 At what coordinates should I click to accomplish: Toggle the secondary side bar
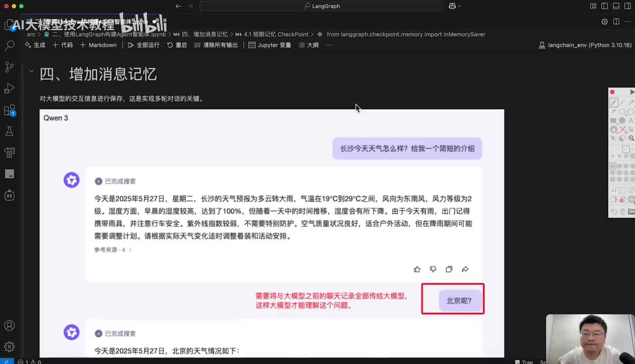click(x=627, y=6)
